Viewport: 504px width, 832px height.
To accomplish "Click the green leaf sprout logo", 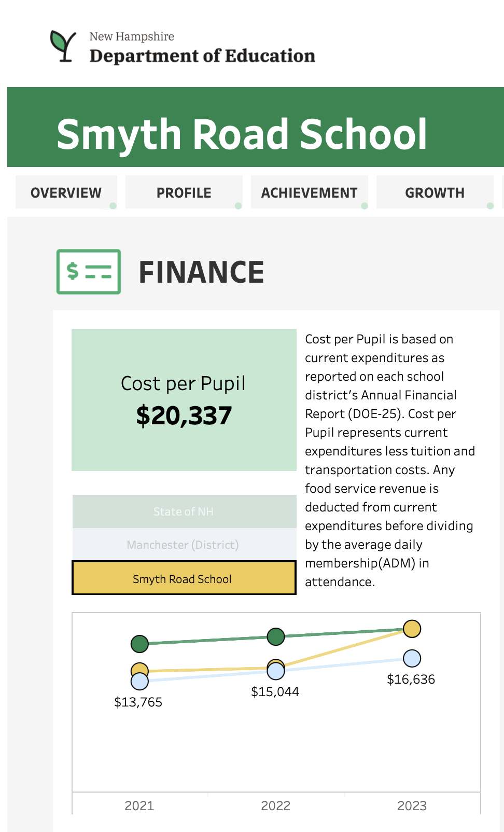I will click(x=63, y=46).
